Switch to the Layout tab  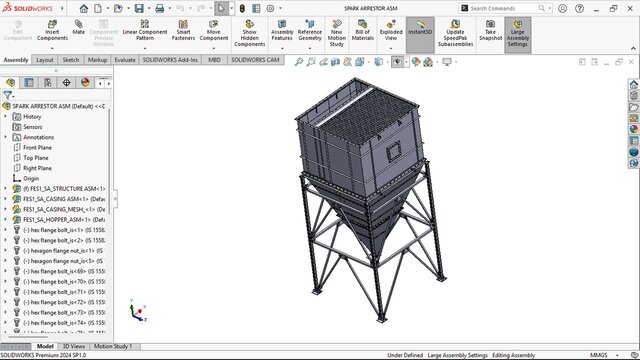click(x=44, y=60)
